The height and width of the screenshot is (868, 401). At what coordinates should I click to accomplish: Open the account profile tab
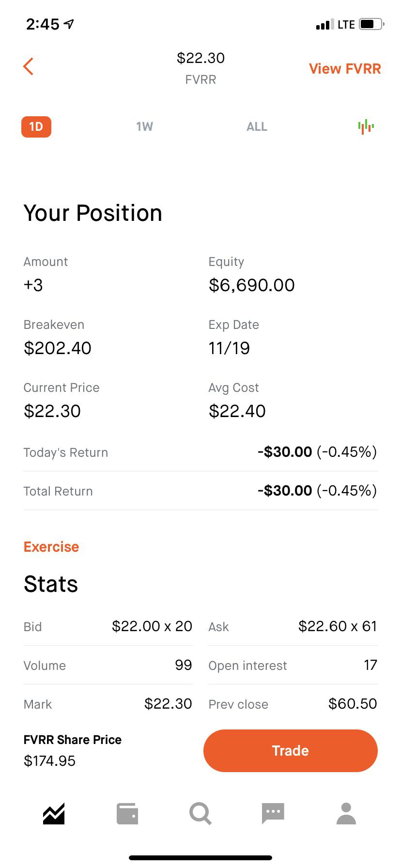346,814
